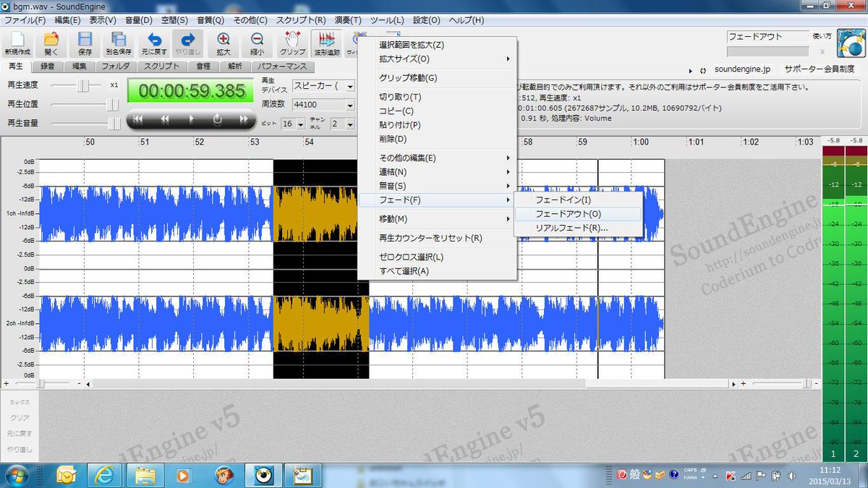Start playback with the play button
868x488 pixels.
coord(191,119)
